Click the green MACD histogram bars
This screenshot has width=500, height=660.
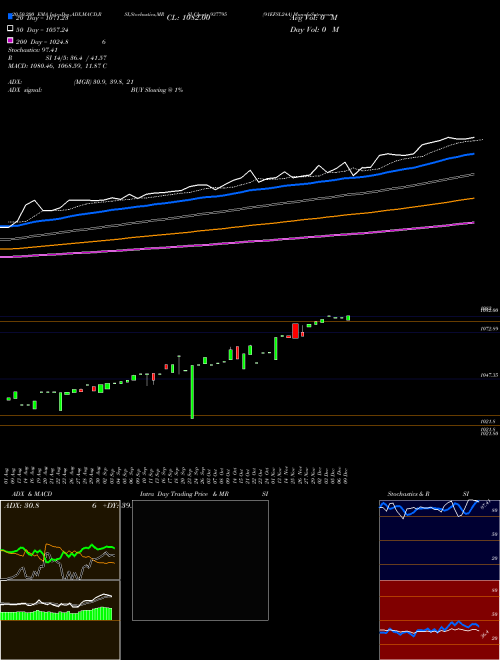pos(56,615)
